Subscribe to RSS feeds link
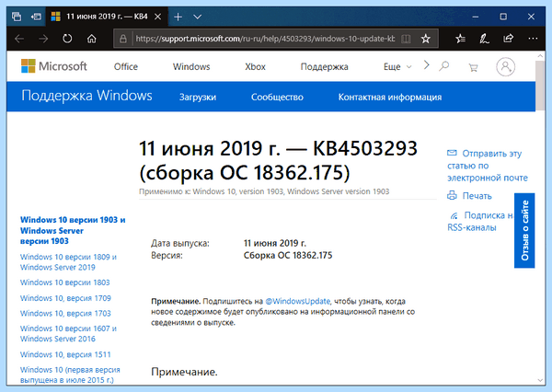Screen dimensions: 552x392 (x=480, y=221)
